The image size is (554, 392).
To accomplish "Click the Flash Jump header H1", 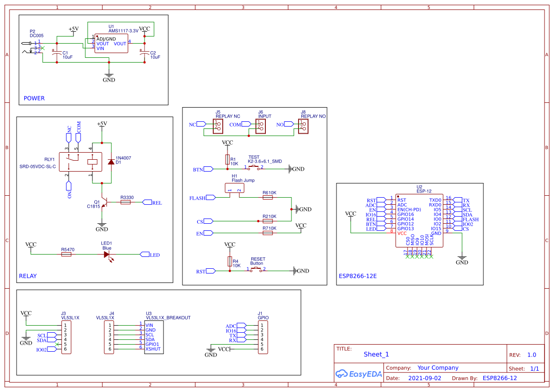I will coord(234,187).
